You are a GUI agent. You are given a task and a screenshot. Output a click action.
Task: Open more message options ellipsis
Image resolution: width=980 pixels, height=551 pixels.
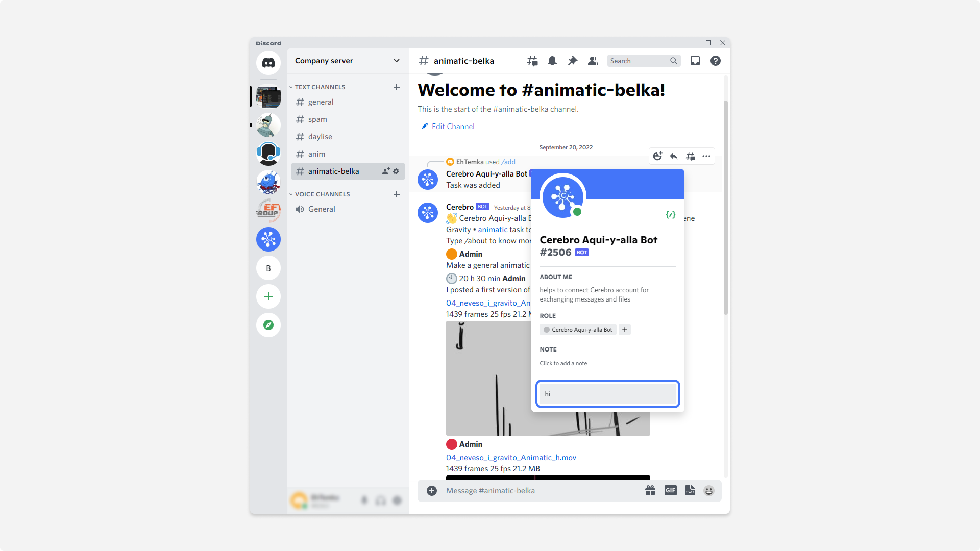(706, 156)
